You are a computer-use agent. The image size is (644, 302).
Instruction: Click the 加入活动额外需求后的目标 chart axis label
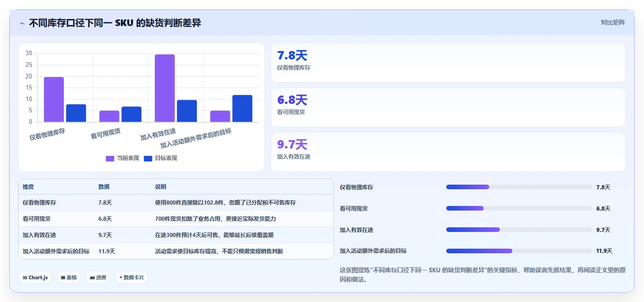196,139
